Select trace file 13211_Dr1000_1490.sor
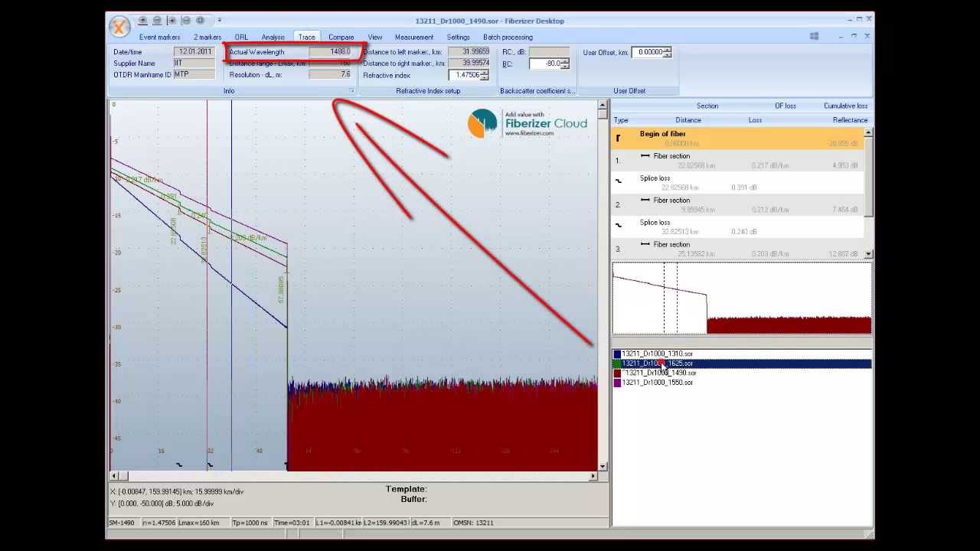Image resolution: width=980 pixels, height=551 pixels. [x=658, y=373]
